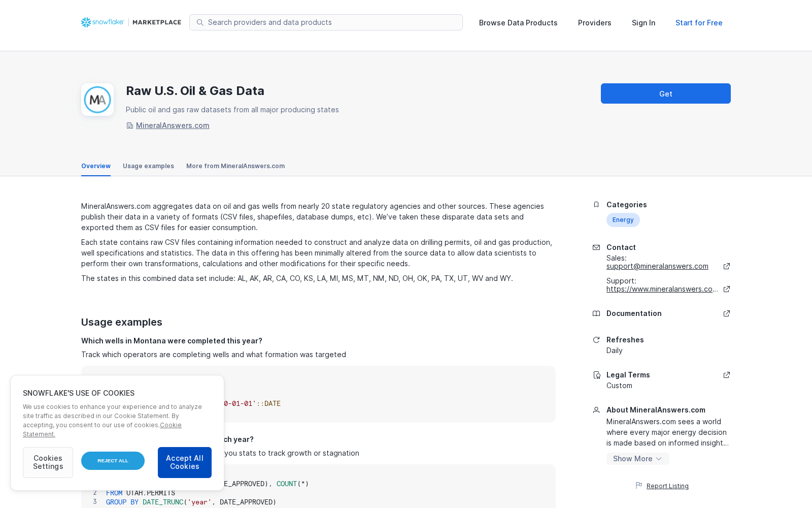
Task: Open Cookies Settings button
Action: click(x=48, y=462)
